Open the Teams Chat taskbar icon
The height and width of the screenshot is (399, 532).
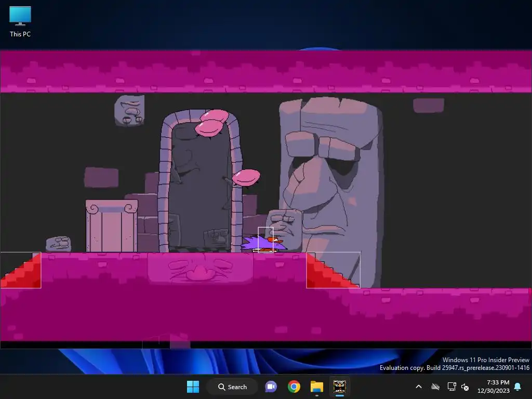click(271, 387)
